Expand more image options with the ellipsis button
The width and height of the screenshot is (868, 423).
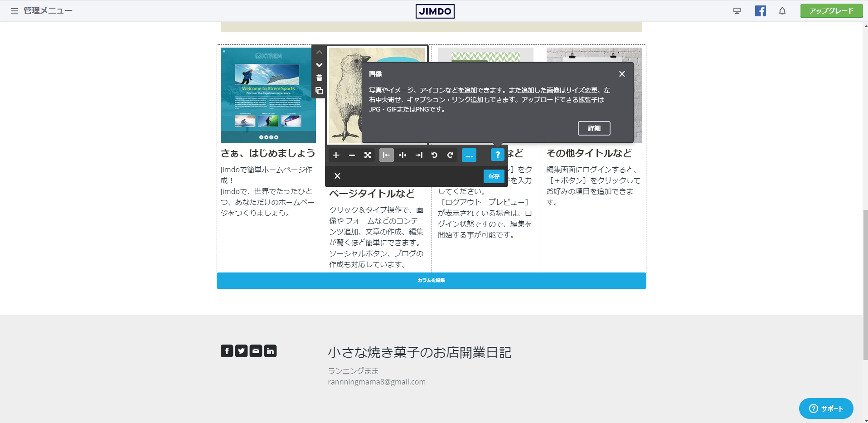coord(469,155)
